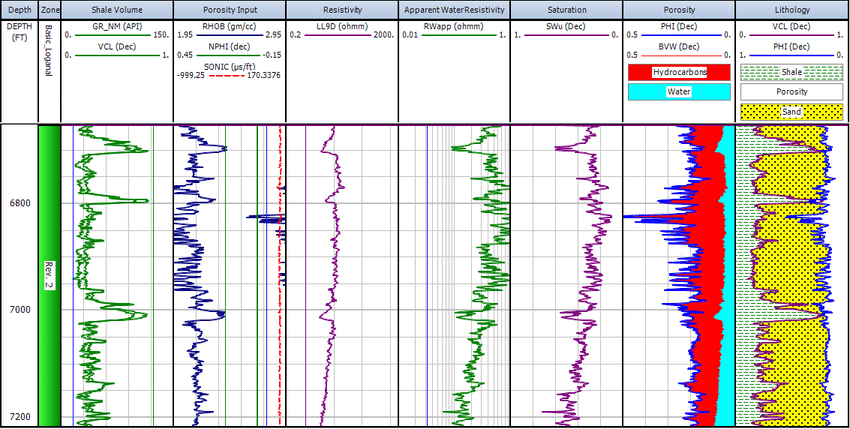Viewport: 850px width, 429px height.
Task: Click the red Hydrocarbons shading swatch
Action: pyautogui.click(x=679, y=72)
